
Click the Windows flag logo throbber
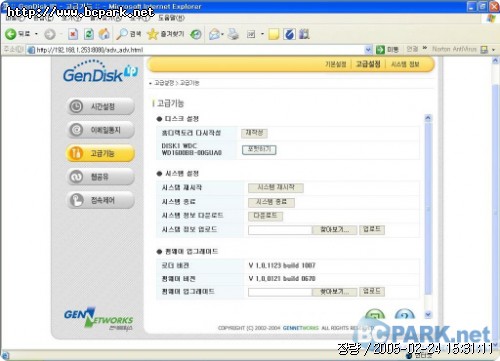coord(491,18)
